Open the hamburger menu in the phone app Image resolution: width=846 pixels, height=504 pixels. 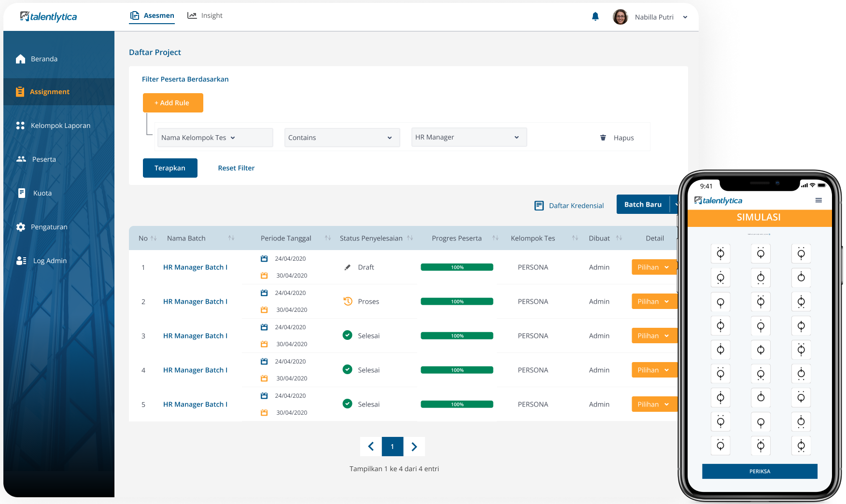point(818,200)
